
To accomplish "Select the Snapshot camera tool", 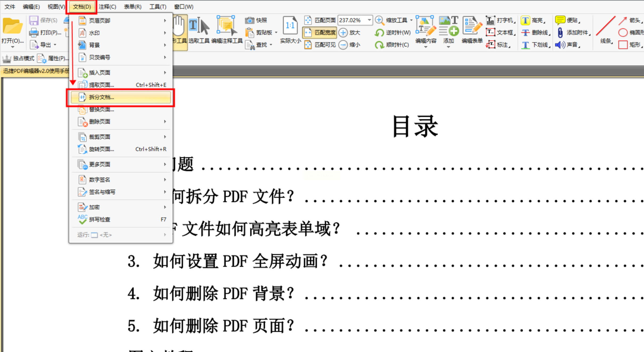I will 250,20.
